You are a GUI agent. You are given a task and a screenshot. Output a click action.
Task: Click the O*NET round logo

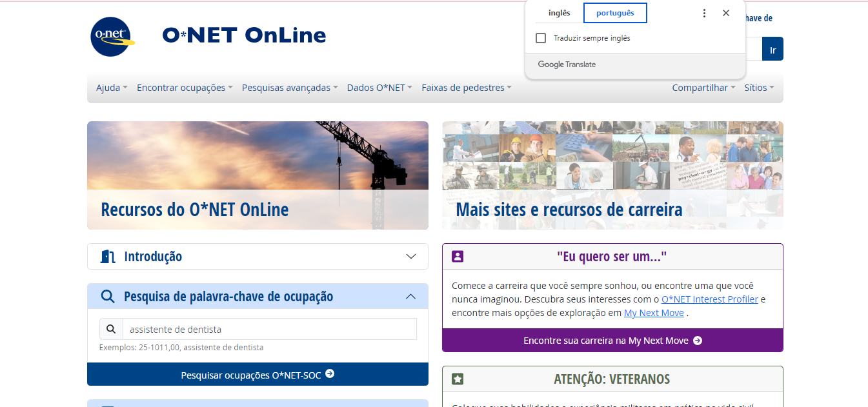pos(113,37)
